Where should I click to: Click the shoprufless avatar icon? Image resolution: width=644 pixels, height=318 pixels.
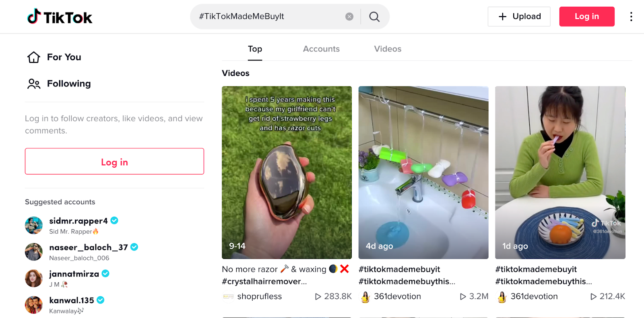pyautogui.click(x=228, y=296)
